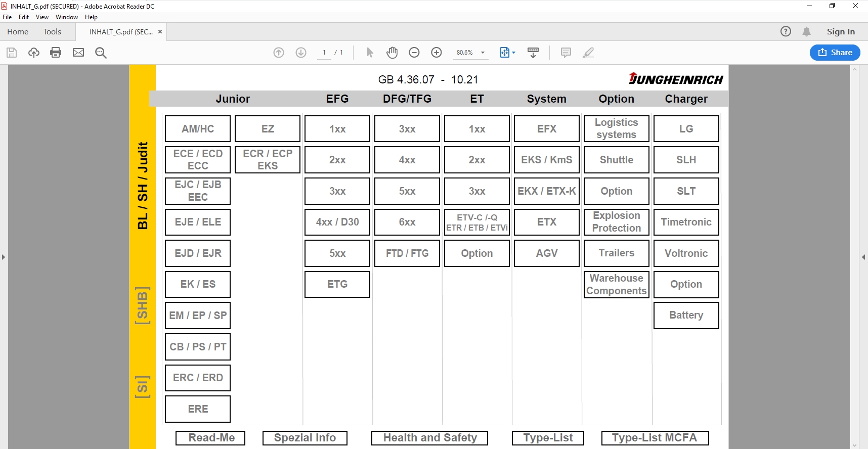Open the Warehouse Components box
This screenshot has width=868, height=449.
click(x=617, y=284)
